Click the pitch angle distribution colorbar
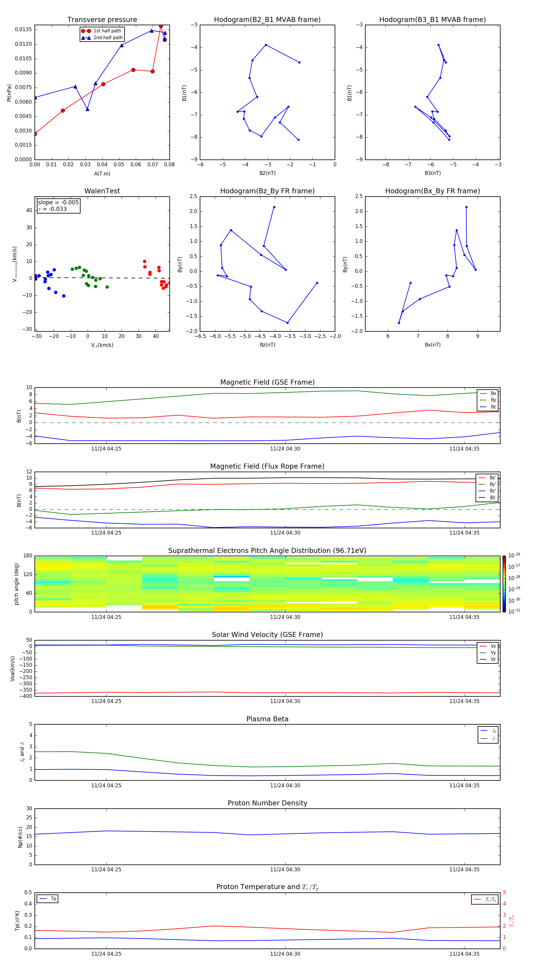 pyautogui.click(x=504, y=584)
